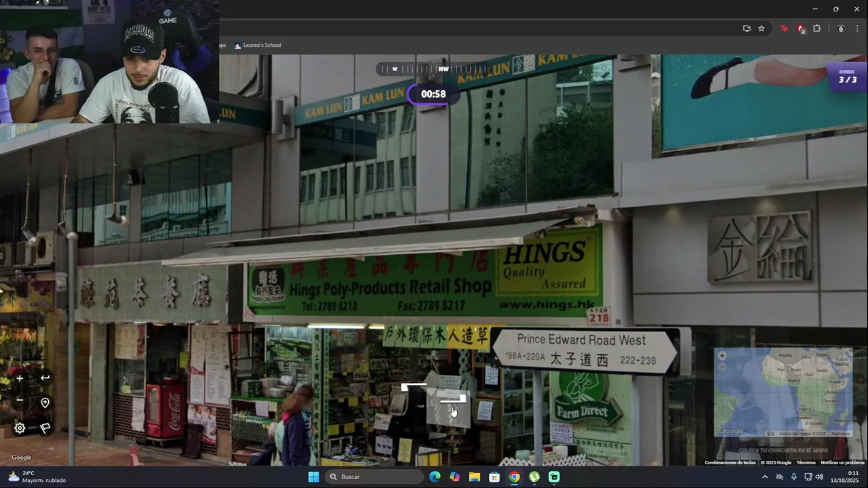Image resolution: width=868 pixels, height=488 pixels.
Task: Bookmark this page with the star icon
Action: (x=762, y=28)
